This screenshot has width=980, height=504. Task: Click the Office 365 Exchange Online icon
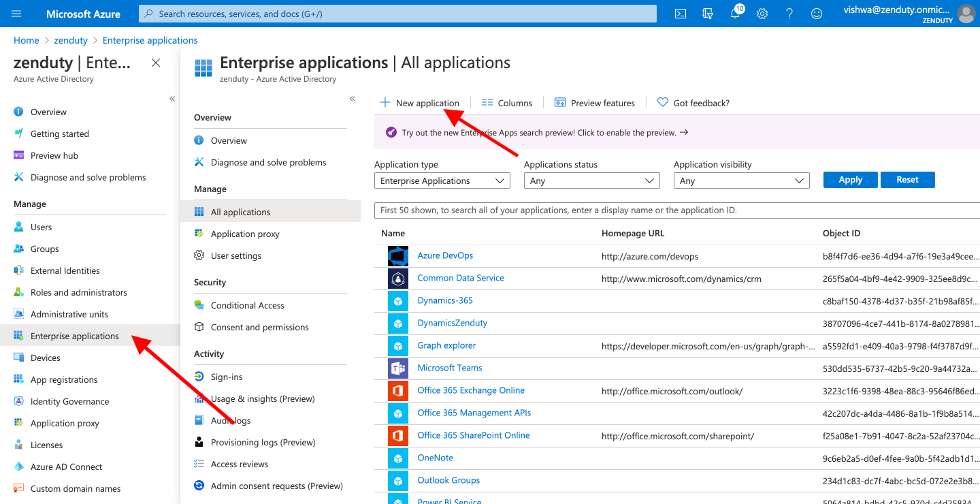coord(397,391)
